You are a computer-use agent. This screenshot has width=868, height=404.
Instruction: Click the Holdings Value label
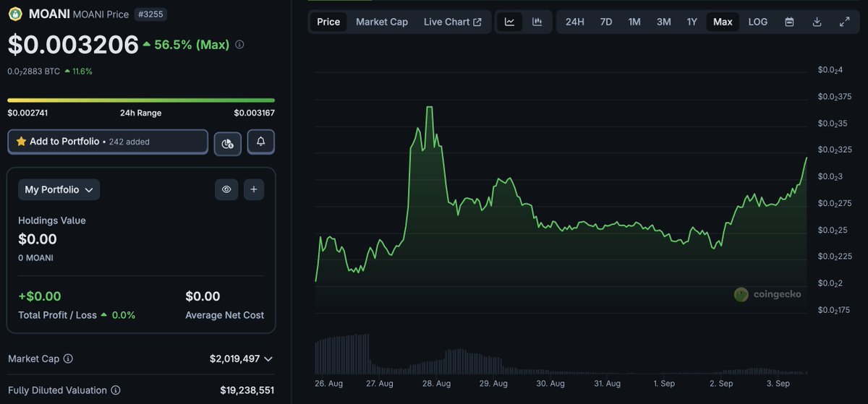tap(52, 220)
